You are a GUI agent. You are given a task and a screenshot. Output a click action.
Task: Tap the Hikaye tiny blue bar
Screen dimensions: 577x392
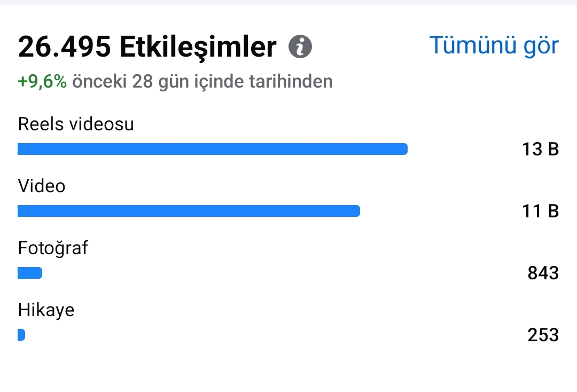21,335
